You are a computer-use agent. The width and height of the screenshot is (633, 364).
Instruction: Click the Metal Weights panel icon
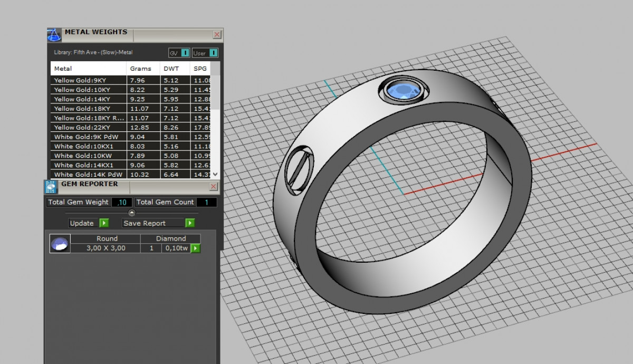coord(54,35)
